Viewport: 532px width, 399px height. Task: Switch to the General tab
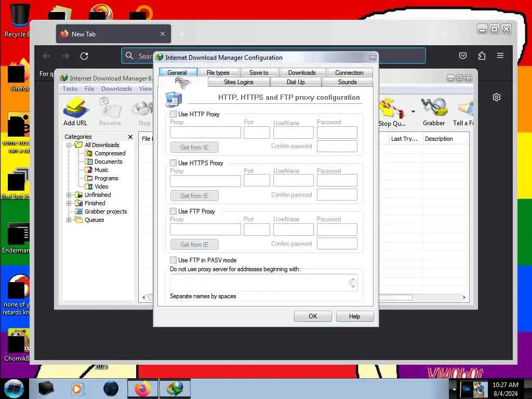[x=178, y=72]
